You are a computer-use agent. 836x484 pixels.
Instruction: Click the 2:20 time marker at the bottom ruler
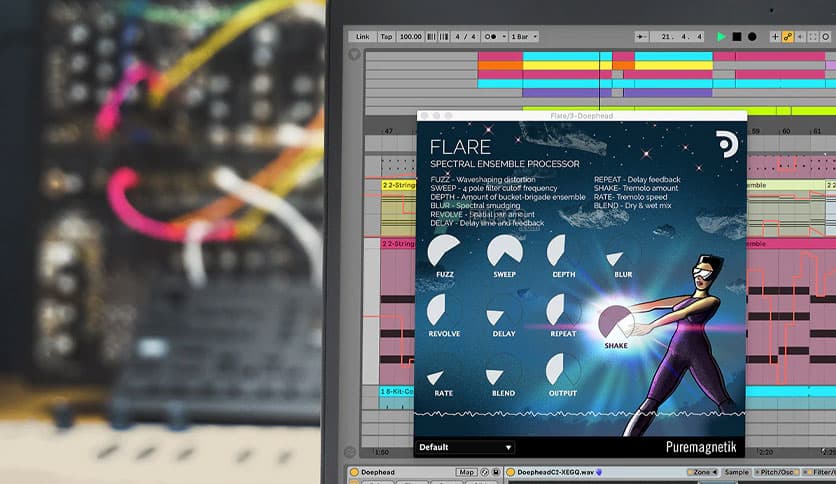(766, 452)
